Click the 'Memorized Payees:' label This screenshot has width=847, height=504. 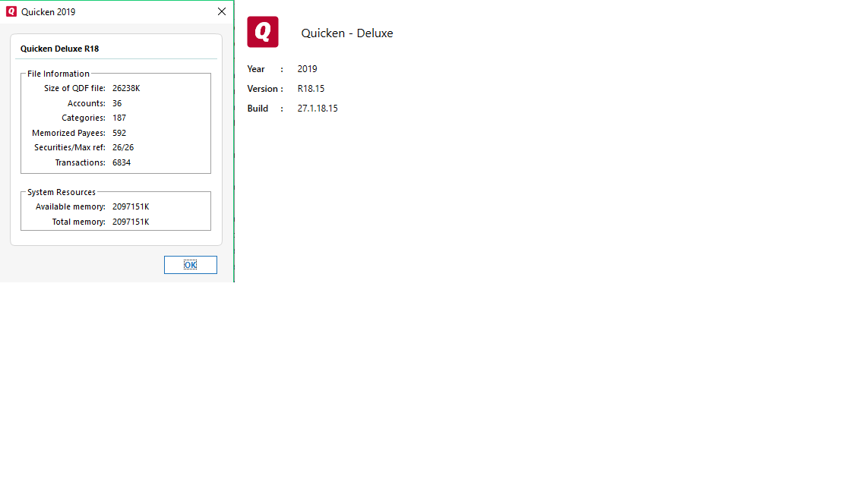(68, 133)
